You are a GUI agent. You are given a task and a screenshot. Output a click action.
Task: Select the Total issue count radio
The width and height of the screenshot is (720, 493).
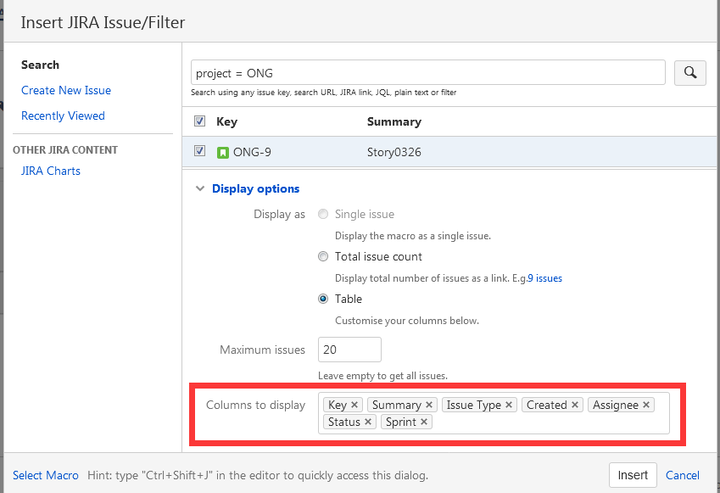click(x=323, y=257)
